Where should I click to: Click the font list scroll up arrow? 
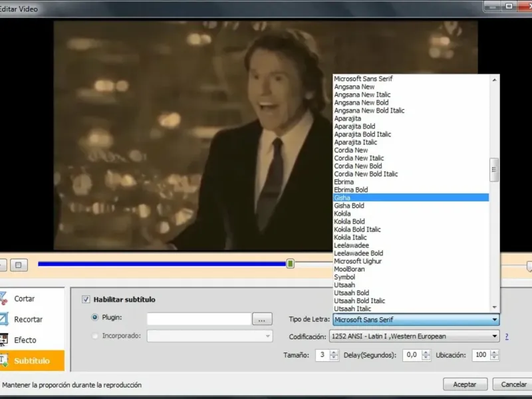(494, 79)
